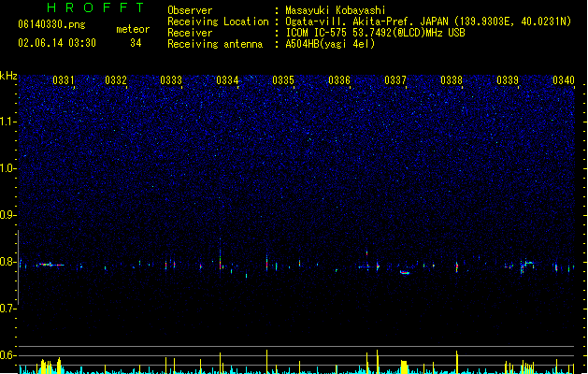Screen dimensions: 588x374
Task: Click the date stamp 02.06.14 03:30
Action: (57, 43)
